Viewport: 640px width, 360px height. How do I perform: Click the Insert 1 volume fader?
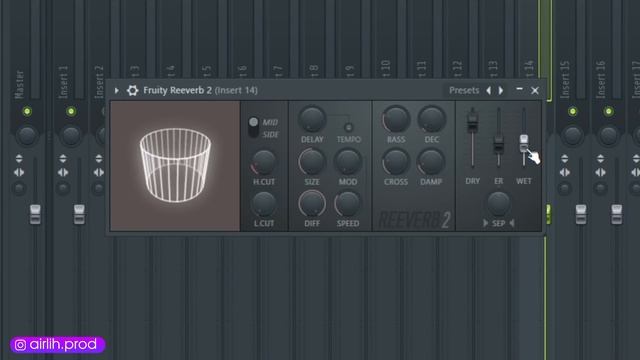79,214
